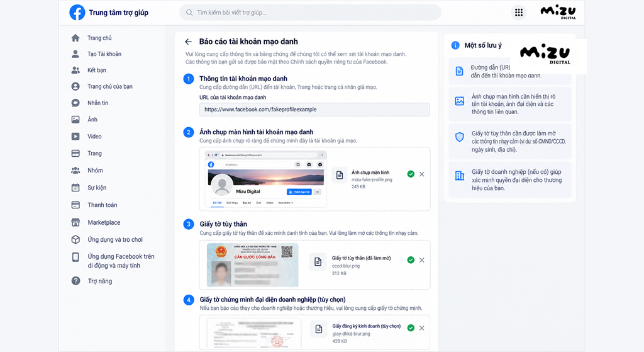Click green check for Giấy đăng ký kinh doanh

411,327
